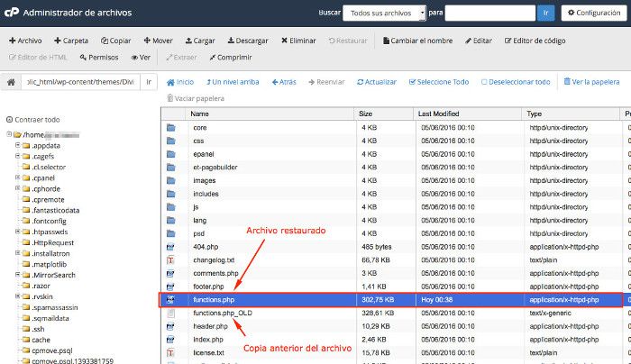The width and height of the screenshot is (631, 364).
Task: Select the functions.php_OLD file name
Action: click(223, 313)
